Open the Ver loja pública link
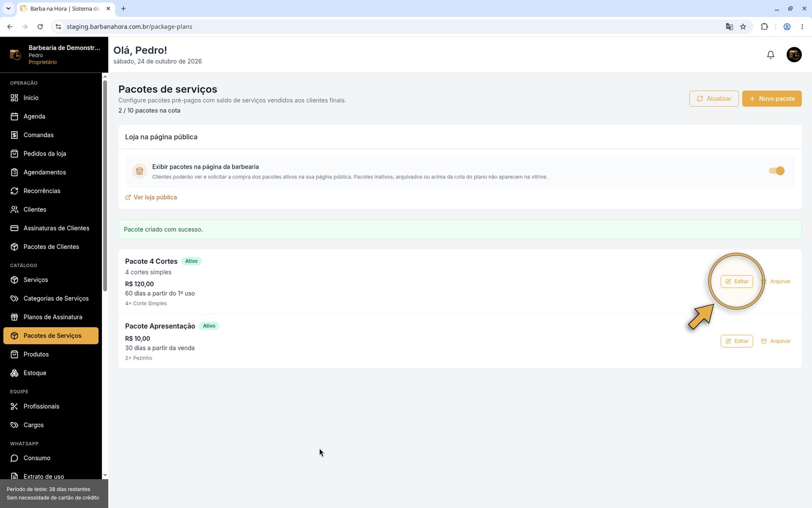The image size is (812, 508). tap(151, 197)
